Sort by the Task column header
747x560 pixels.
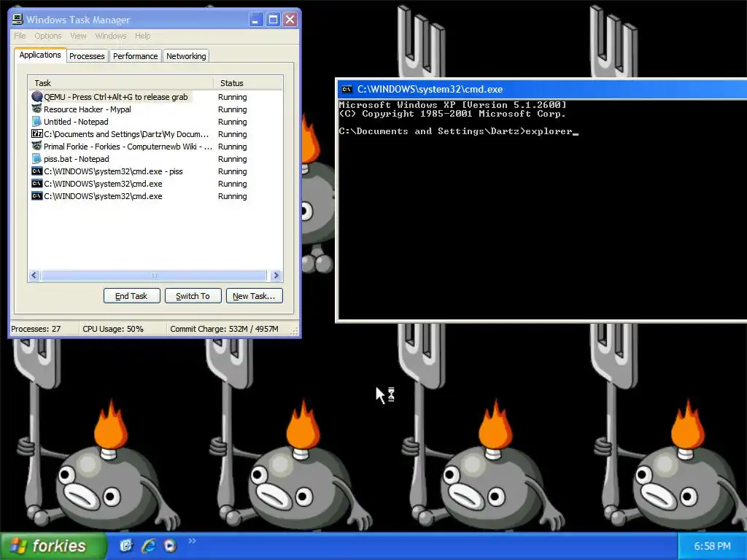[120, 83]
